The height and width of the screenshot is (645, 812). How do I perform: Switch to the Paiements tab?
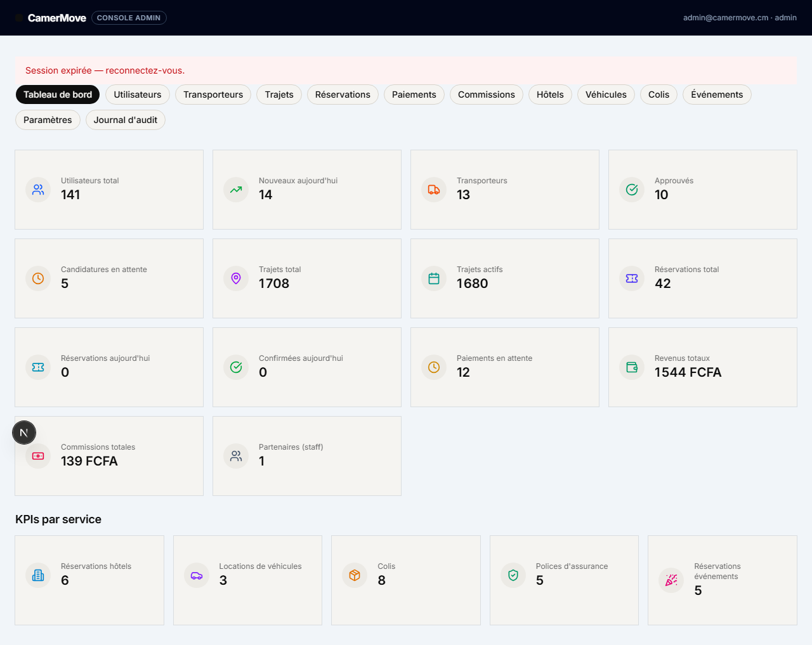pyautogui.click(x=414, y=94)
